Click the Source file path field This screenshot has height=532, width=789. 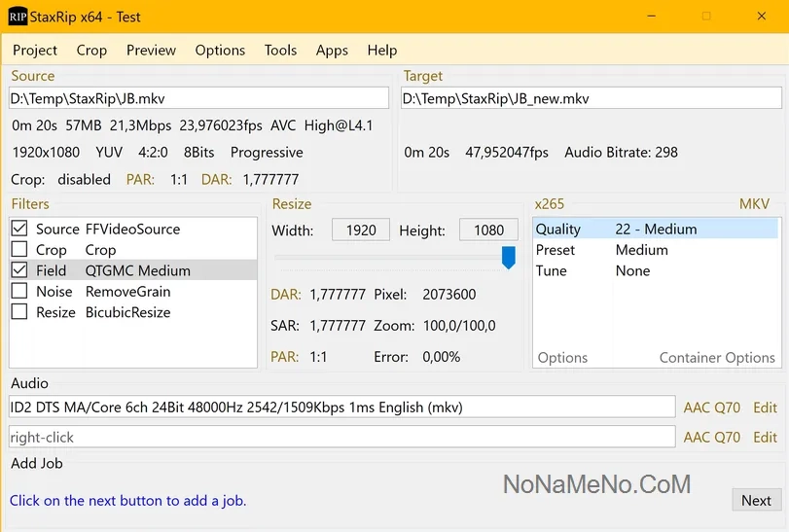[x=197, y=98]
